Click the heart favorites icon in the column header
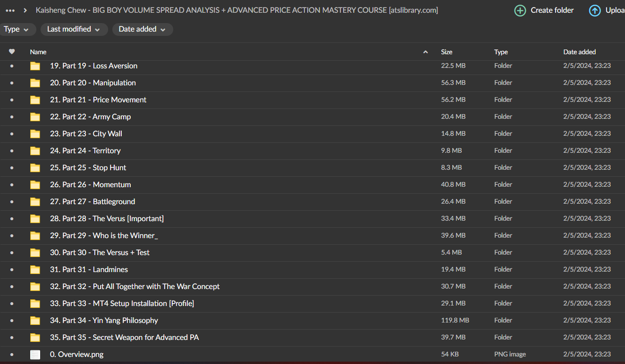 coord(12,52)
